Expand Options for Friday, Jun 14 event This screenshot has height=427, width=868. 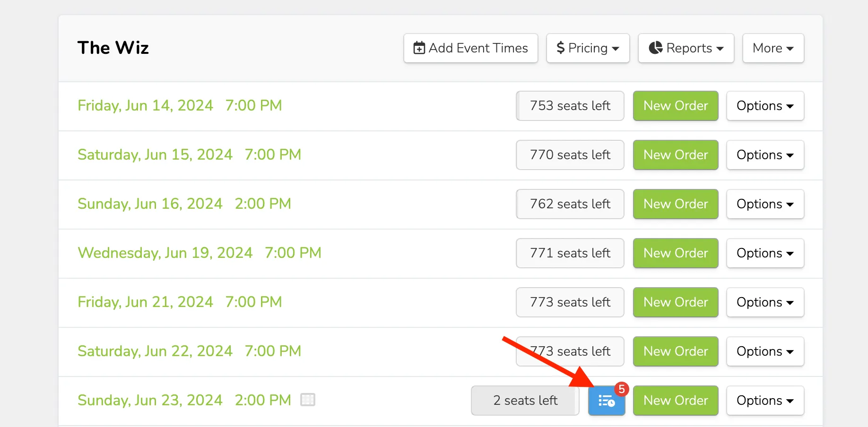pyautogui.click(x=765, y=106)
